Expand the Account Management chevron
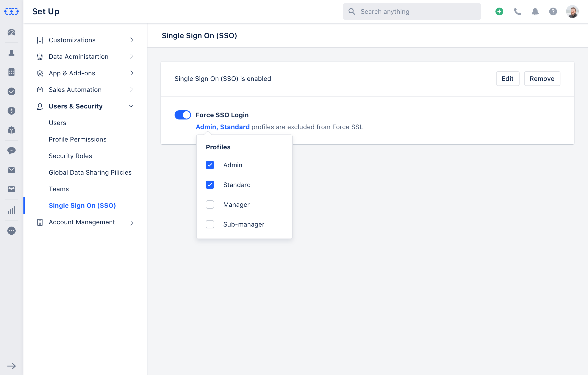 [132, 223]
